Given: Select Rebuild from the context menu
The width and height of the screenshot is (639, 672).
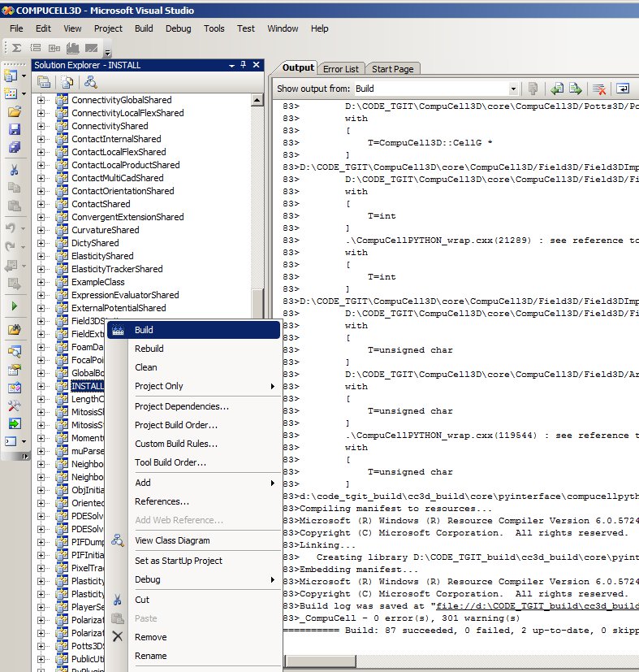Looking at the screenshot, I should click(149, 349).
